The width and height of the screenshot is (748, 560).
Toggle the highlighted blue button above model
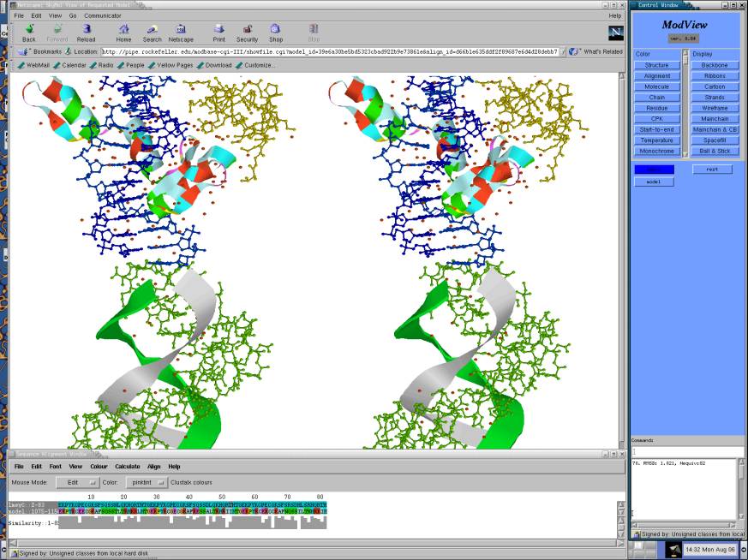point(654,170)
